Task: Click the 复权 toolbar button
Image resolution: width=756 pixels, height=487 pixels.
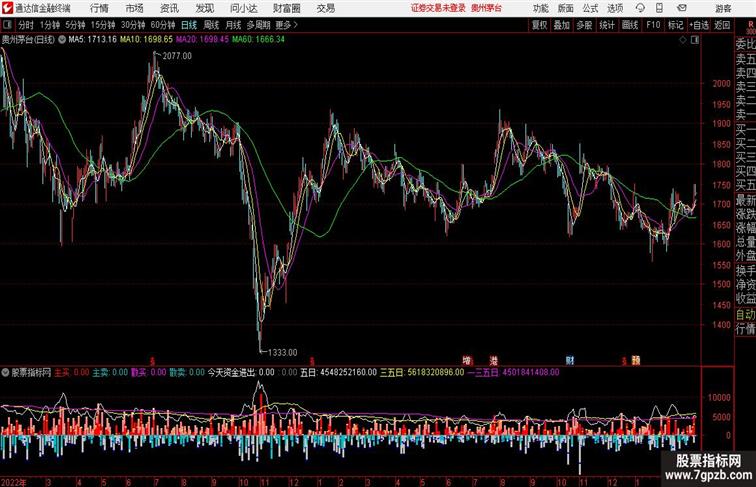Action: click(x=540, y=25)
